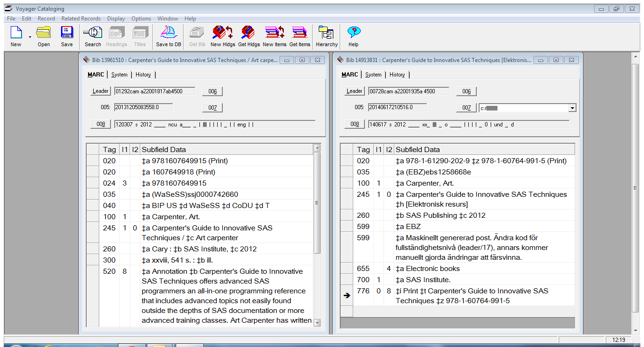
Task: Click the Titles toolbar icon
Action: coord(140,33)
